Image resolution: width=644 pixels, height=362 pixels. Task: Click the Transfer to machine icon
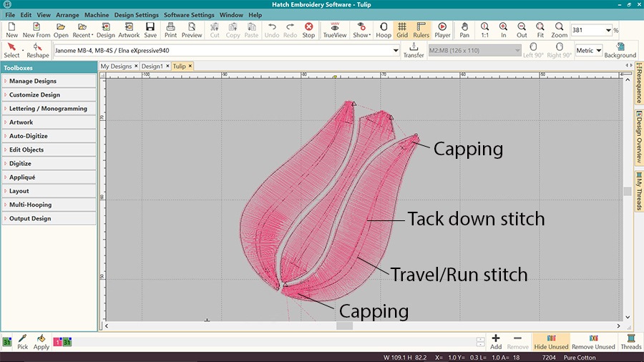[x=414, y=50]
